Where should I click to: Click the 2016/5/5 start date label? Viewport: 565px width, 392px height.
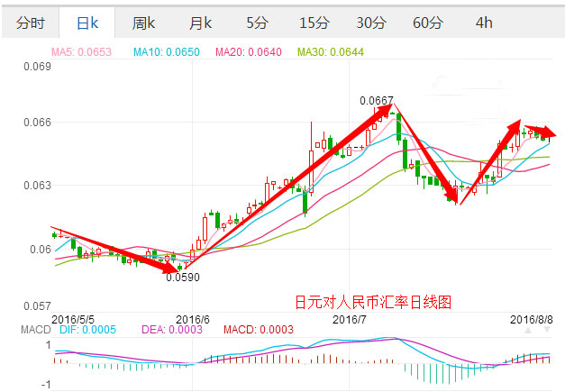click(73, 319)
